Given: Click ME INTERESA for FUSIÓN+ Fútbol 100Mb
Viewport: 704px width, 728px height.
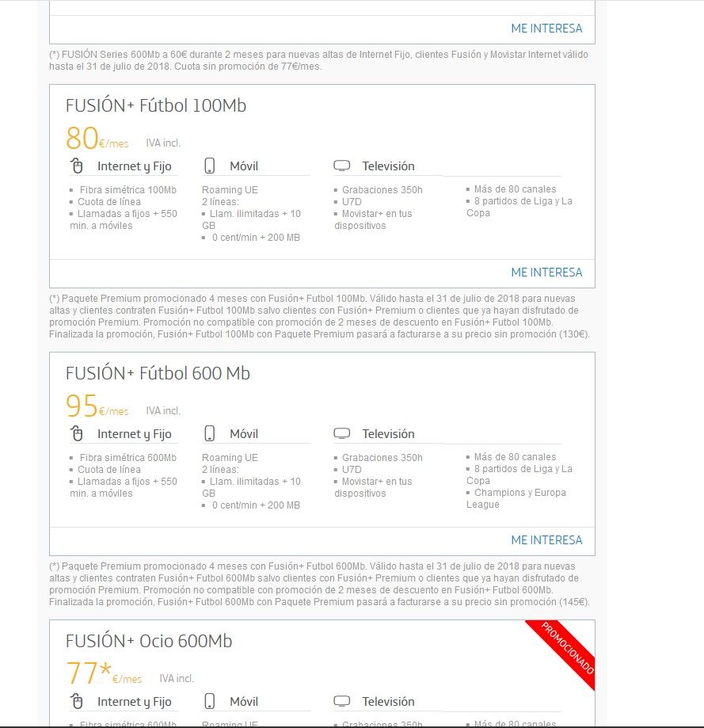Looking at the screenshot, I should (x=546, y=273).
